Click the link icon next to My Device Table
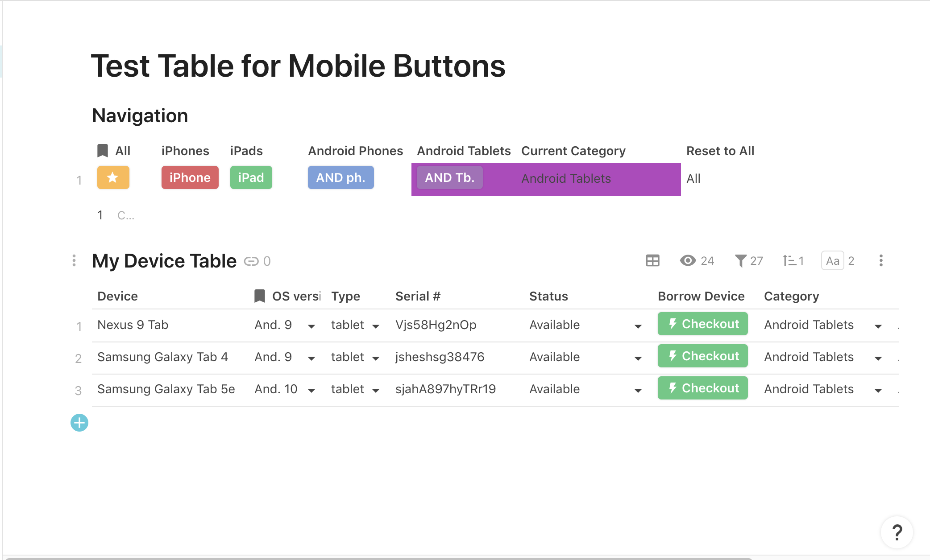 [251, 261]
